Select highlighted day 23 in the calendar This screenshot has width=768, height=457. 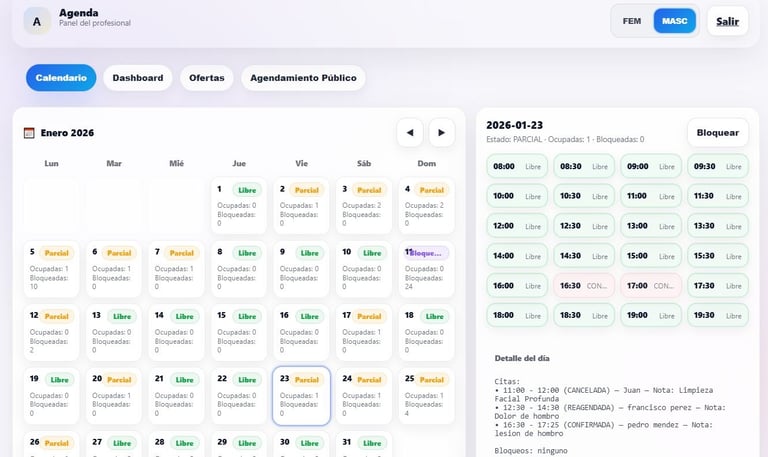coord(301,396)
